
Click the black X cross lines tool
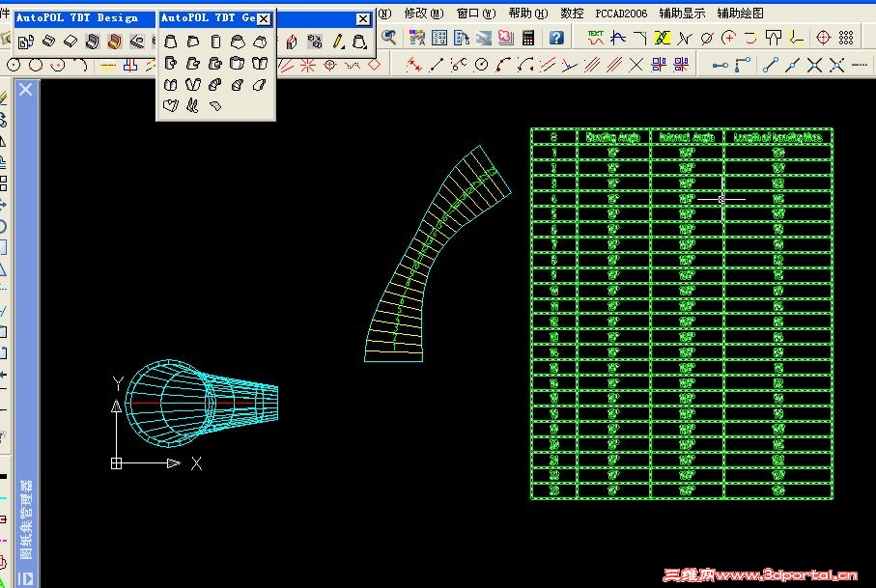coord(636,66)
